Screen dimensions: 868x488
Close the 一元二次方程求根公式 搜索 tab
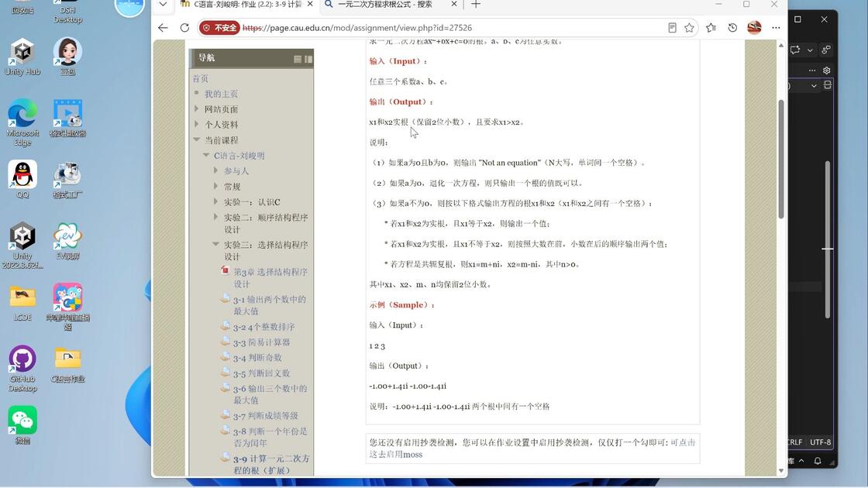(454, 5)
